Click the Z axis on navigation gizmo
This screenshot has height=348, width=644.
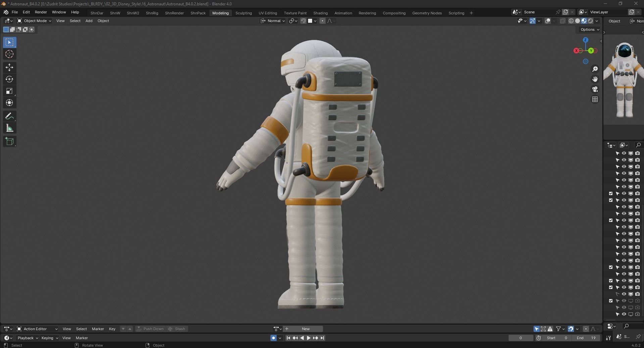[586, 40]
